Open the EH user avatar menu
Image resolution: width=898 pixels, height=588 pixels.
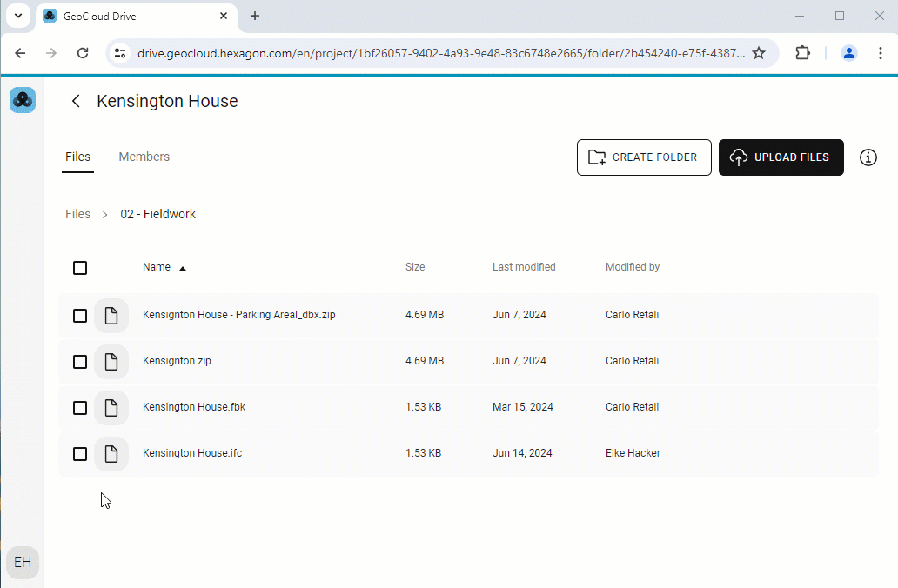(23, 562)
